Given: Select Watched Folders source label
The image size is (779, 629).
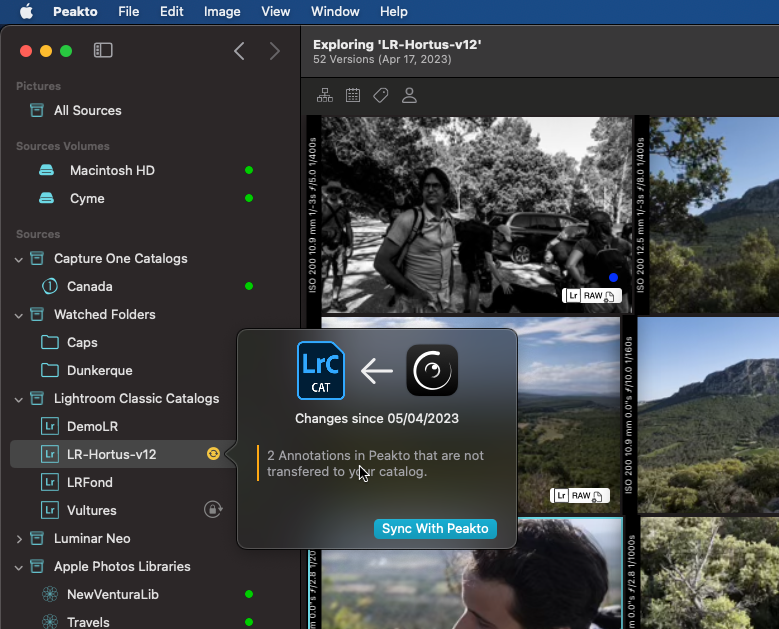Looking at the screenshot, I should pos(104,314).
